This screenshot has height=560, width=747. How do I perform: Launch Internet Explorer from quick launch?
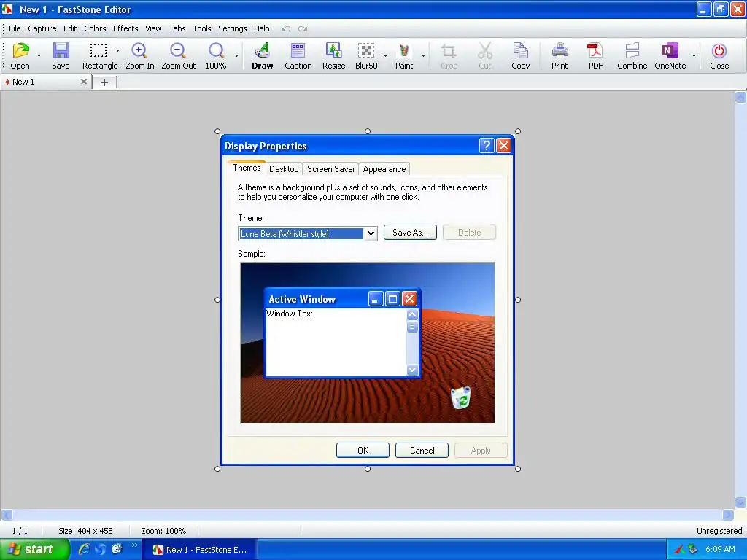coord(84,549)
